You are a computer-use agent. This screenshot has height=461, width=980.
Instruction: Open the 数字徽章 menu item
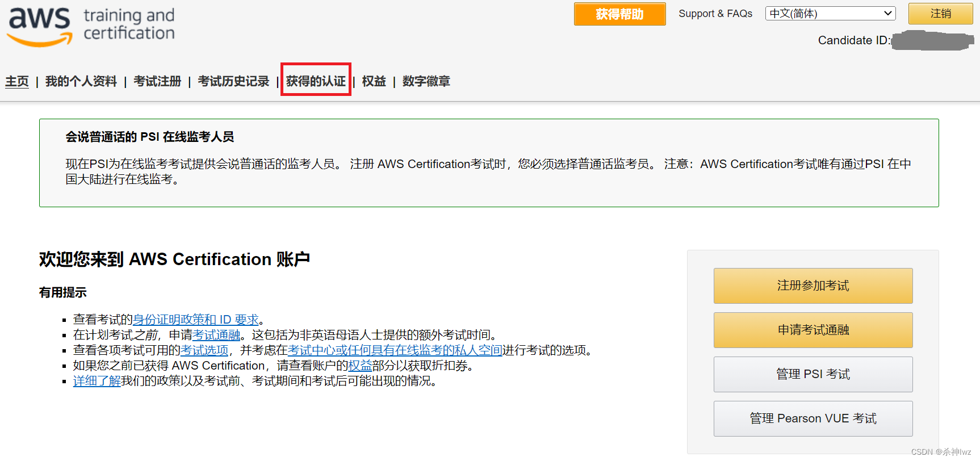pyautogui.click(x=426, y=81)
